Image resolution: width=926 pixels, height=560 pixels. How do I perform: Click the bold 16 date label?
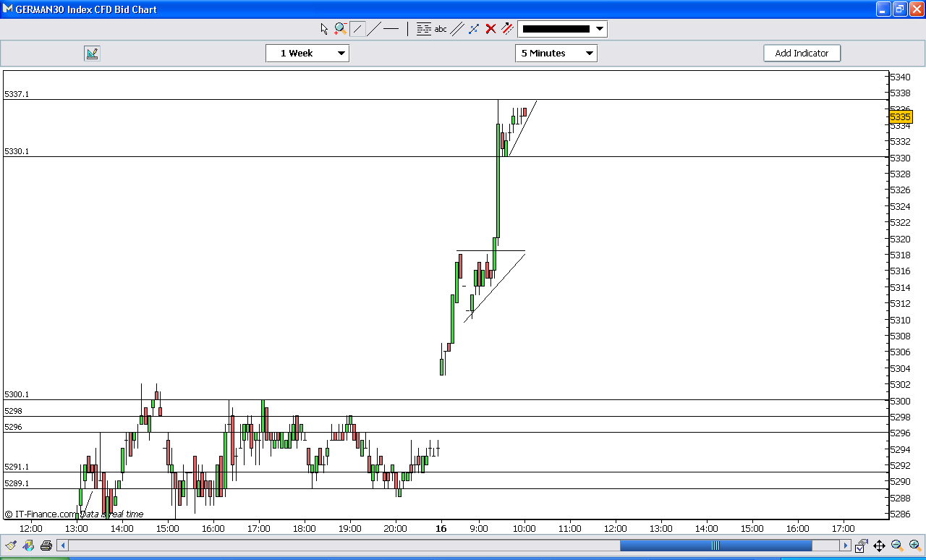pyautogui.click(x=441, y=529)
